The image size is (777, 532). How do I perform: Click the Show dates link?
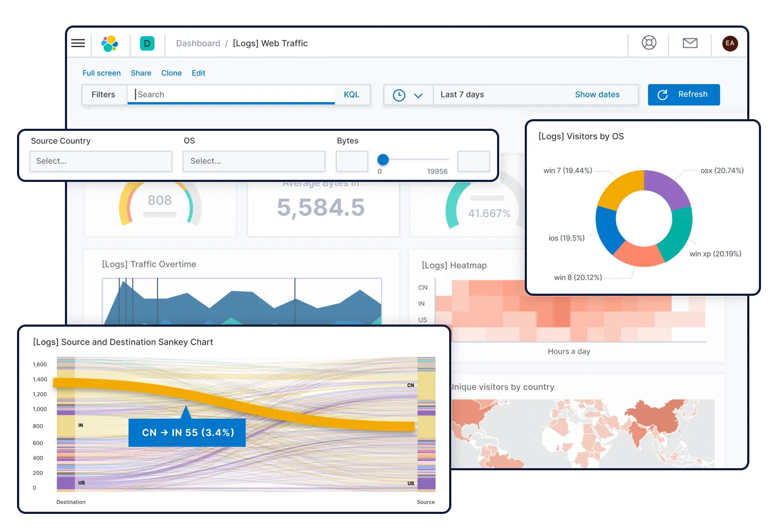pos(597,94)
